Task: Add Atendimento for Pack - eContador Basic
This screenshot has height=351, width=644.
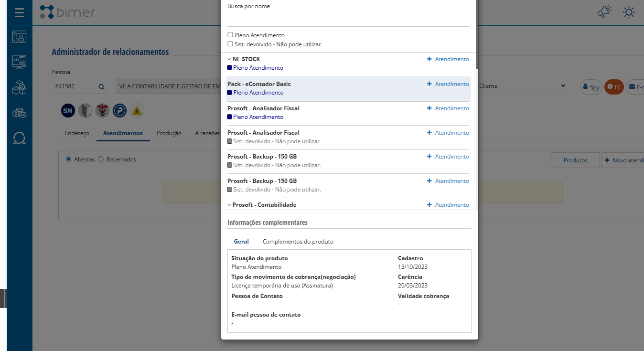Action: (448, 84)
